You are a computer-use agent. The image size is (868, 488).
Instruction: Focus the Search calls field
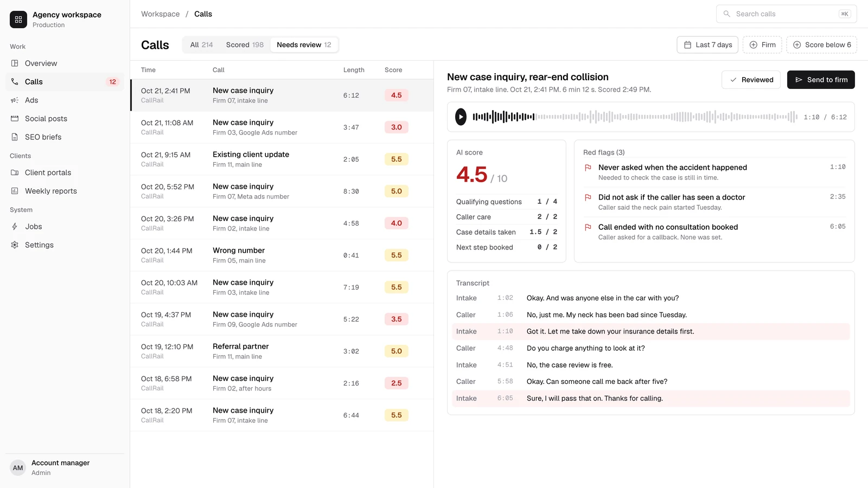point(787,14)
